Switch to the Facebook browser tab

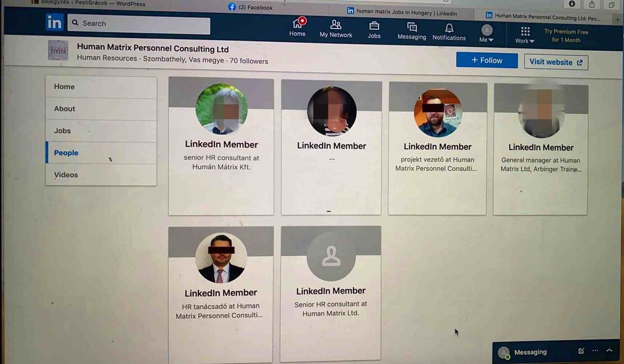tap(251, 7)
